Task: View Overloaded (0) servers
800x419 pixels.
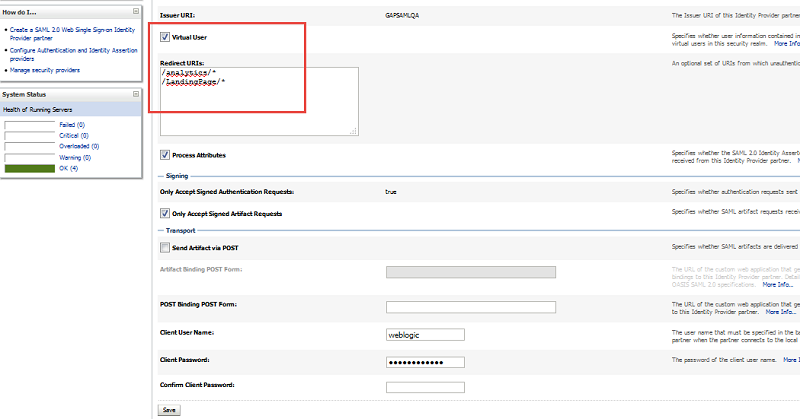Action: point(79,146)
